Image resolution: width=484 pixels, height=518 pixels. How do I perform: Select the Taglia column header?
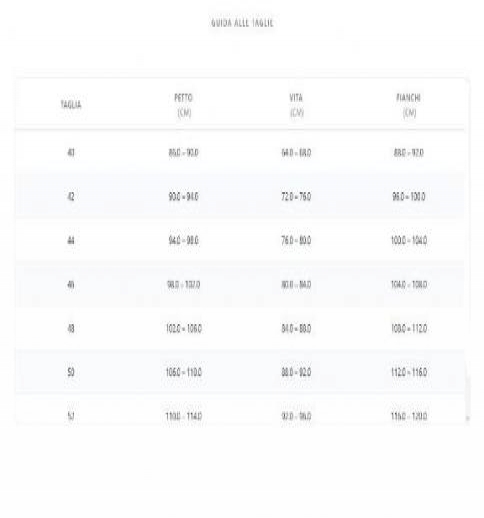click(71, 105)
